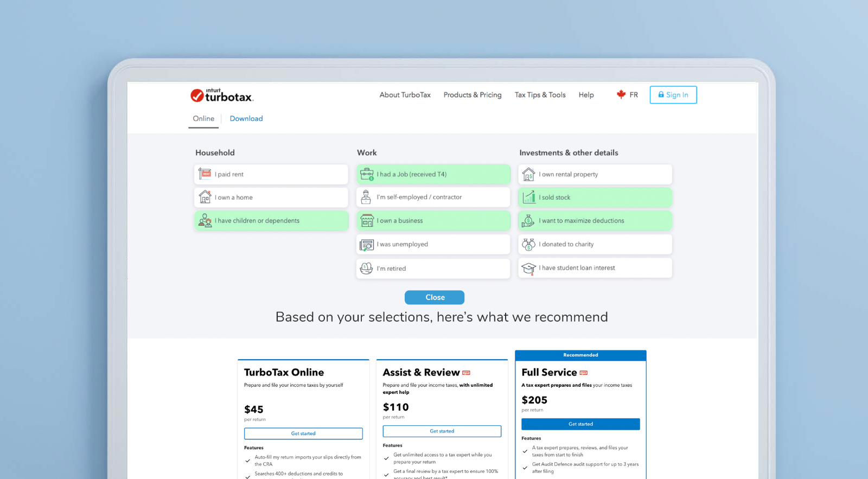Click the lock icon in Sign In
Viewport: 868px width, 479px height.
(661, 94)
